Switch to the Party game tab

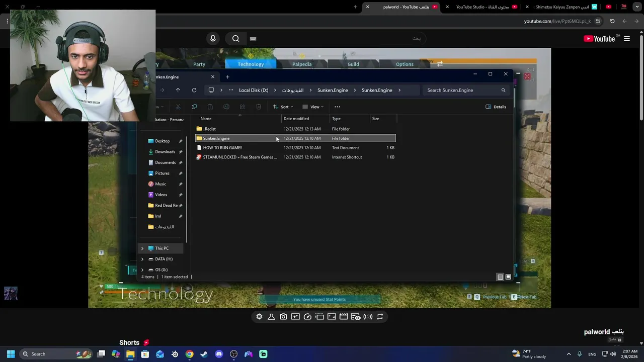click(x=199, y=64)
